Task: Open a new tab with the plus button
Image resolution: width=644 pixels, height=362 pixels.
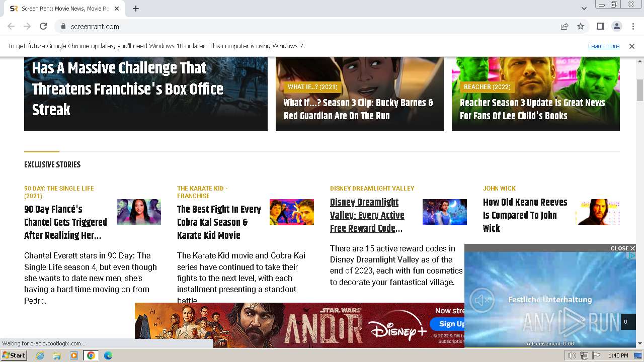Action: point(136,9)
